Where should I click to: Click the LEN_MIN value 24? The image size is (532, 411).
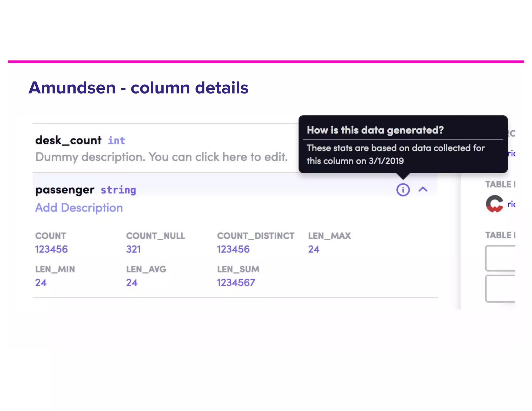point(41,282)
